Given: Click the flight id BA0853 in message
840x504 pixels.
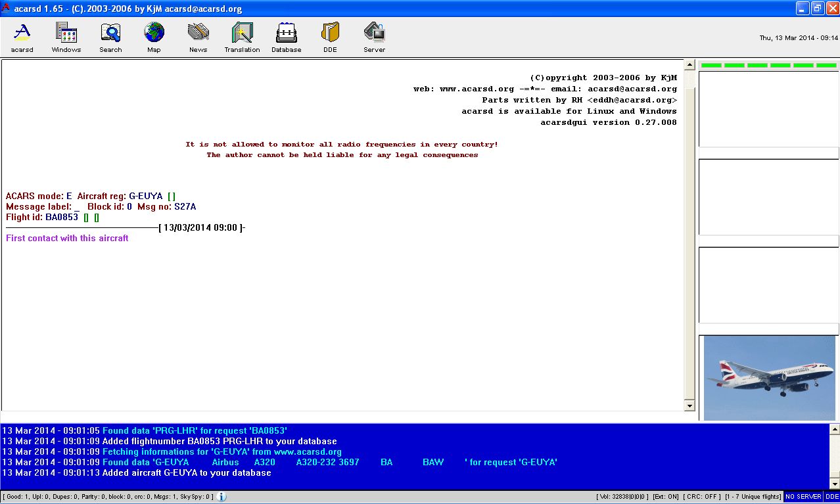Looking at the screenshot, I should [x=62, y=217].
